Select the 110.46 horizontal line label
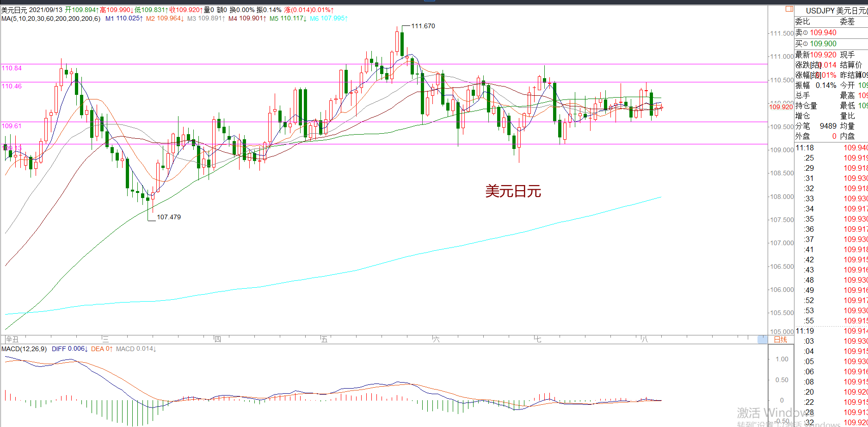 click(12, 86)
